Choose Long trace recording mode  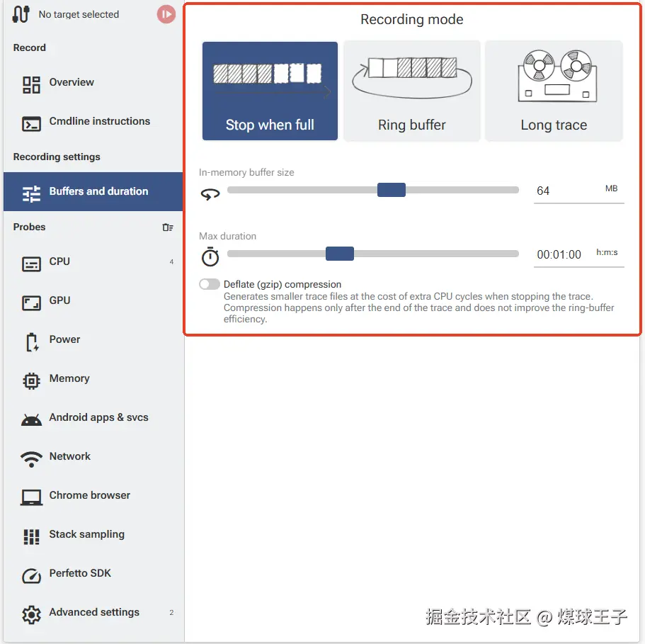point(554,91)
